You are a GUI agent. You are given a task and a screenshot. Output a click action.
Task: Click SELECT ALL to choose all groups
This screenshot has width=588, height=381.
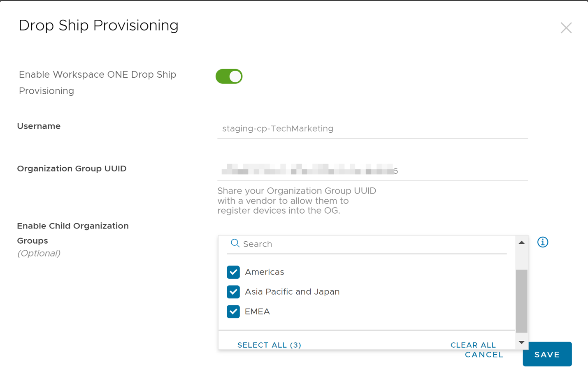click(x=269, y=345)
